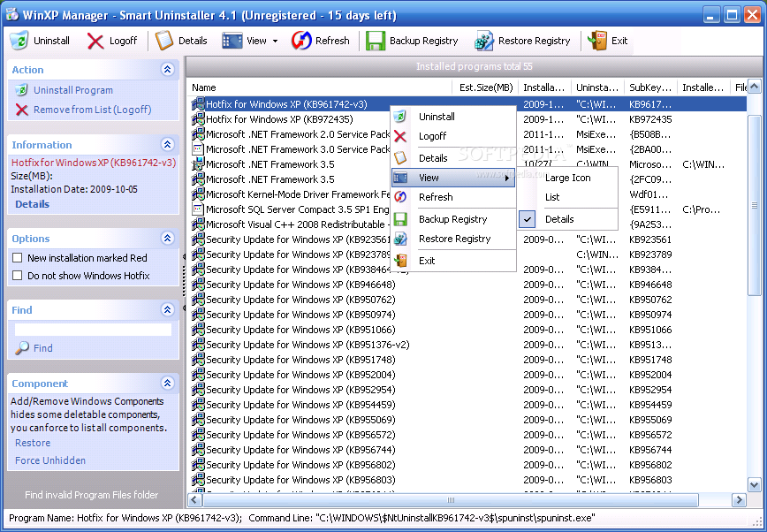Collapse the Action panel
Viewport: 767px width, 532px height.
168,70
